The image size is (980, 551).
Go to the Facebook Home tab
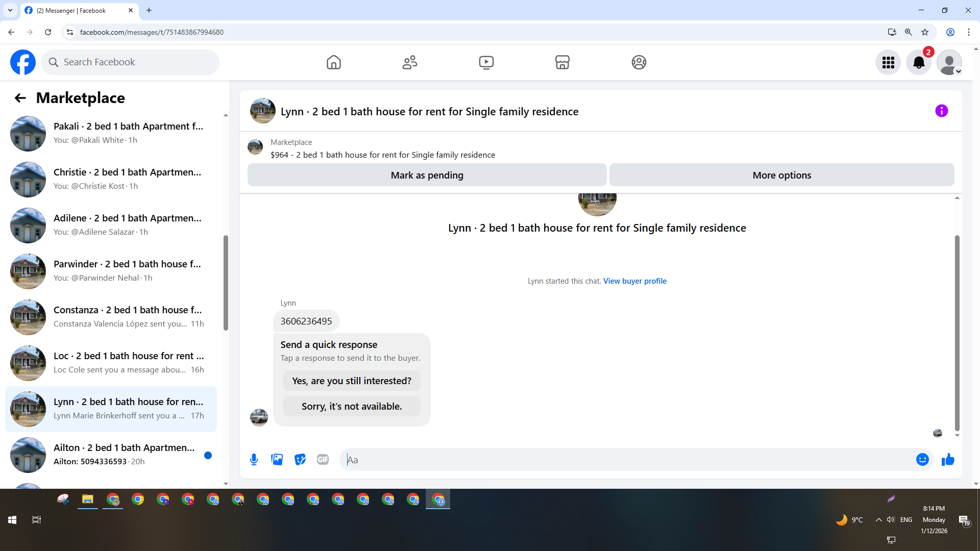(333, 62)
